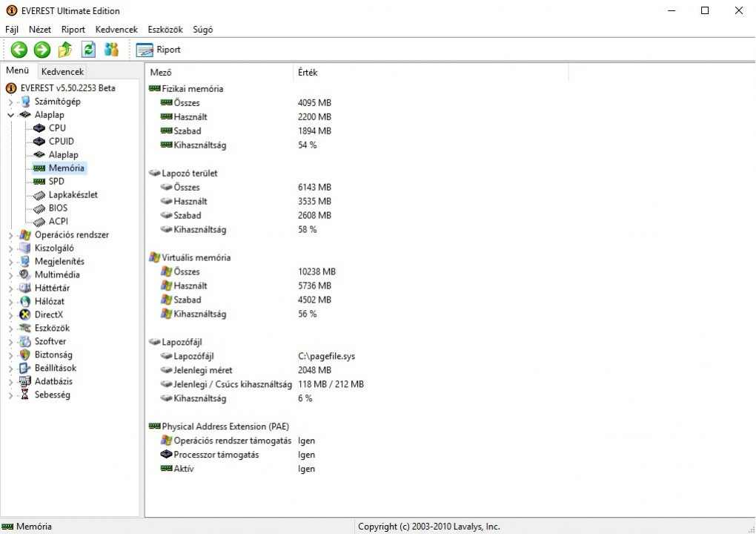Click the Beállítások icon

click(25, 368)
